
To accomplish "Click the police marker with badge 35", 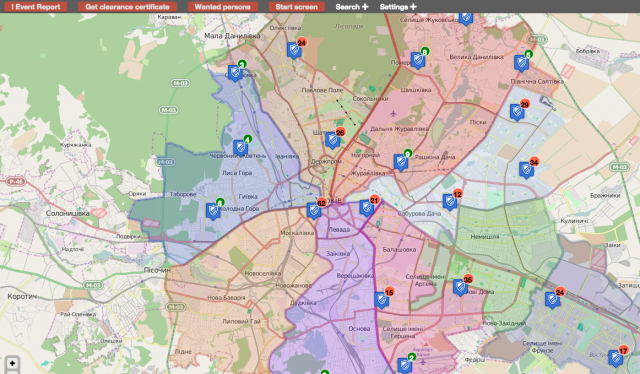I will click(x=460, y=287).
